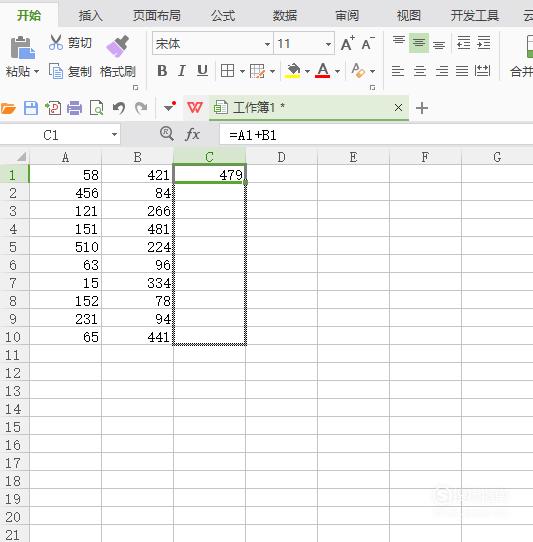Switch to the 数据 tab
The width and height of the screenshot is (533, 542).
(x=285, y=16)
